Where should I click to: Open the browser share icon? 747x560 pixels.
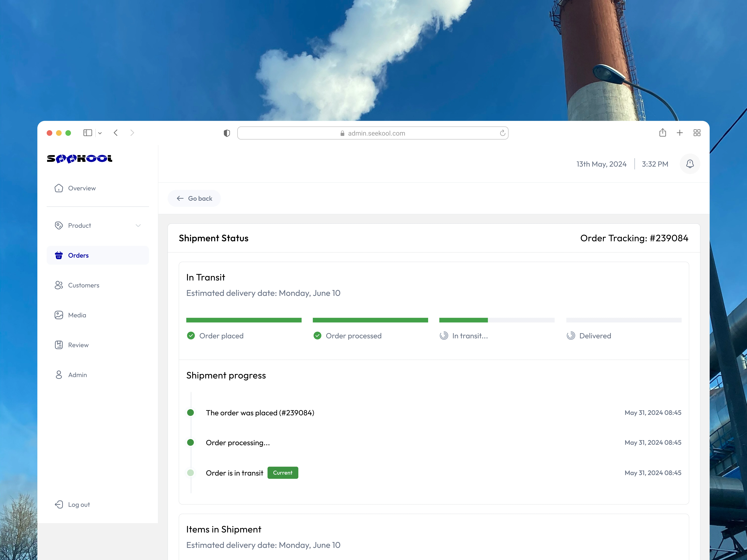[663, 133]
